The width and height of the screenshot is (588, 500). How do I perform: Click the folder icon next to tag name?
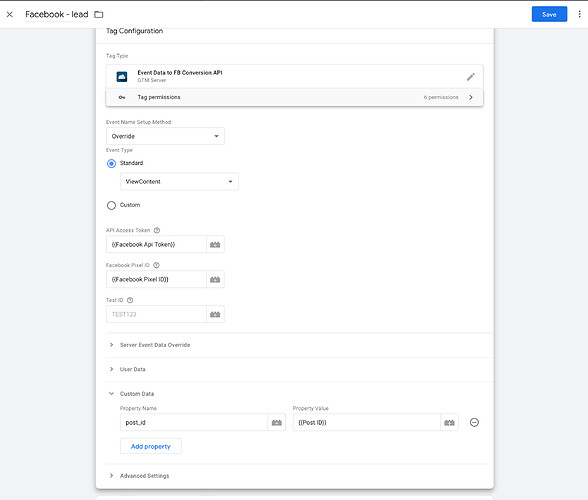99,14
